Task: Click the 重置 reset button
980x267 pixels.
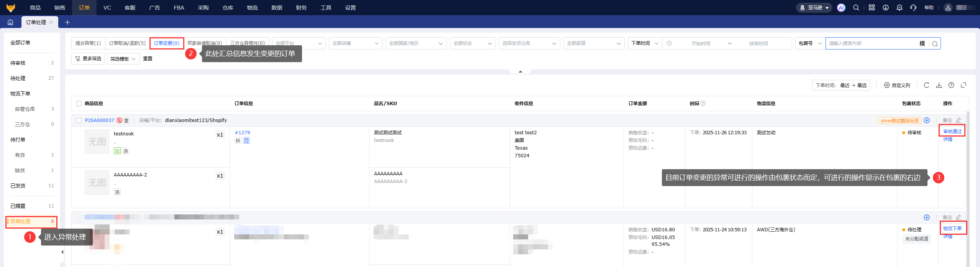Action: (x=148, y=59)
